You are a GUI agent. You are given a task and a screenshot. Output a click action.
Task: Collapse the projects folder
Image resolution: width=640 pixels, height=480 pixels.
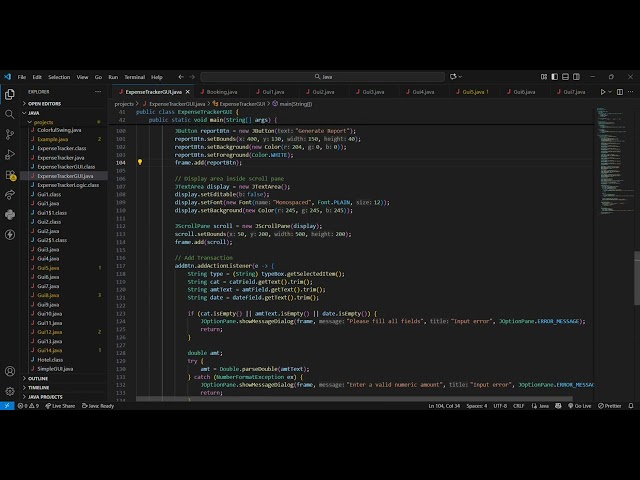click(64, 122)
